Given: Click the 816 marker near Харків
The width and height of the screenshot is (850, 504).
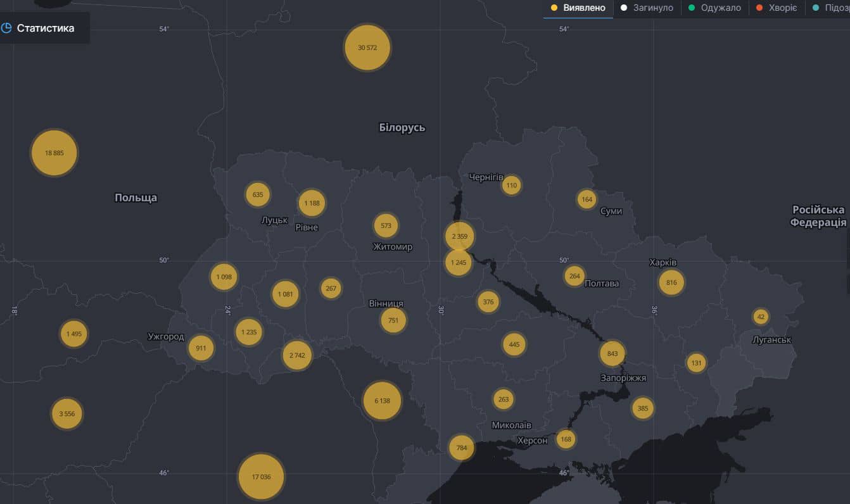Looking at the screenshot, I should 671,282.
